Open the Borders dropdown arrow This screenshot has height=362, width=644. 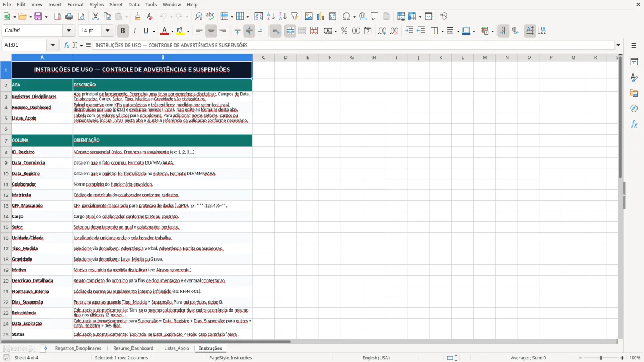(443, 31)
